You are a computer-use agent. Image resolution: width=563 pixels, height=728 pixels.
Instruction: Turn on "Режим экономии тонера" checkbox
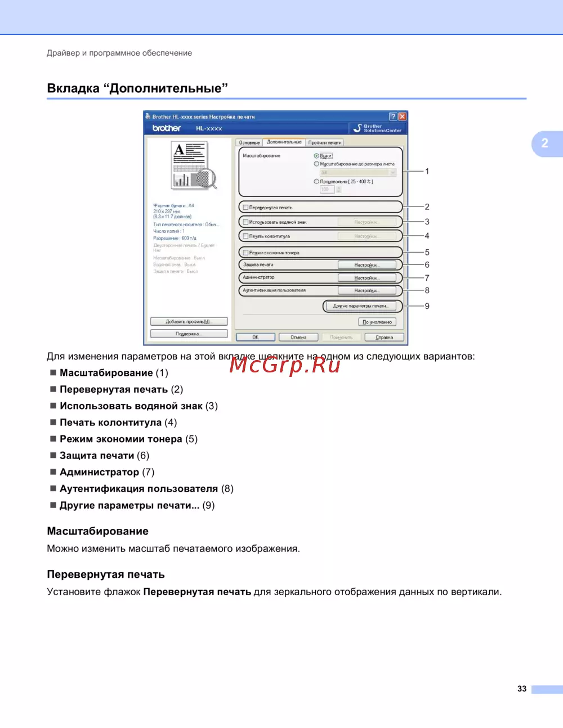coord(245,253)
